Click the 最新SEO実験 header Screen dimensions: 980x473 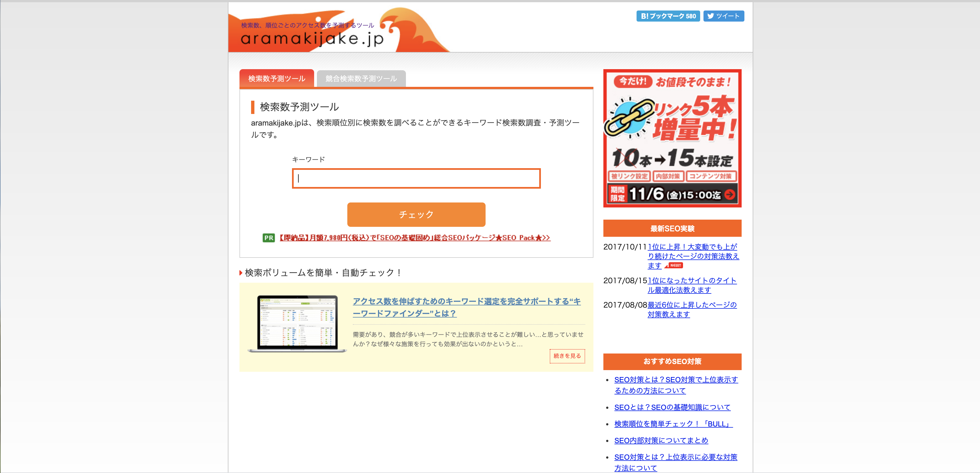[x=672, y=228]
